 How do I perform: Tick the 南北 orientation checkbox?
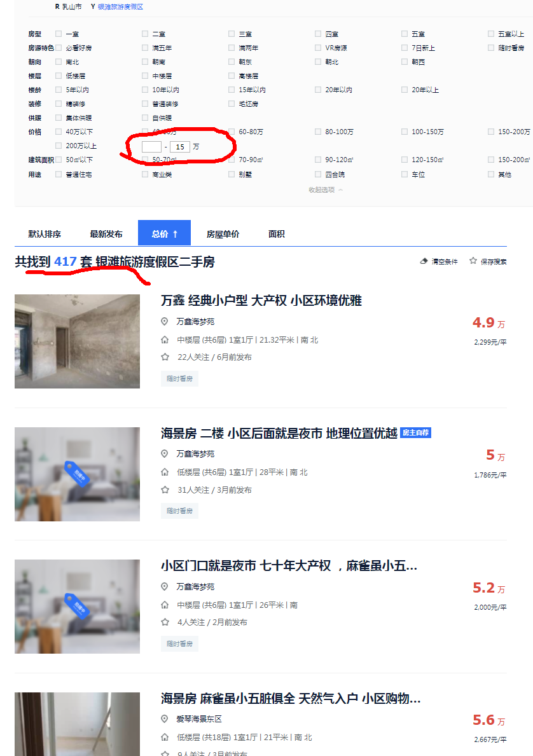[x=59, y=62]
